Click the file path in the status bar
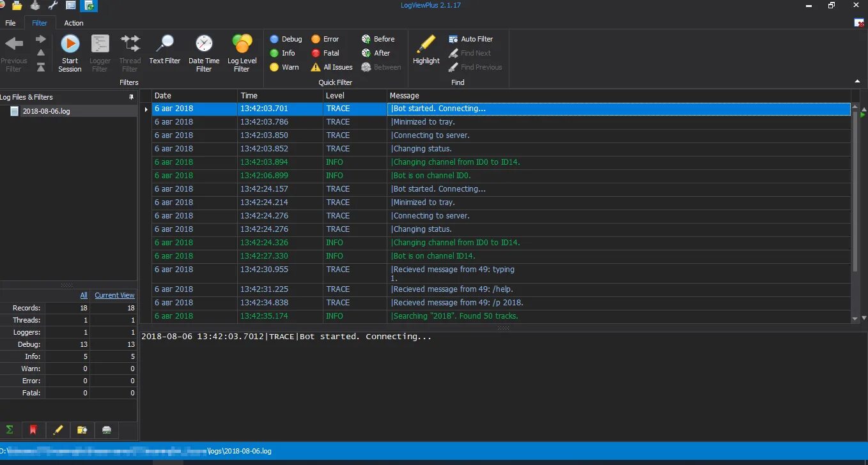Image resolution: width=868 pixels, height=465 pixels. 136,451
